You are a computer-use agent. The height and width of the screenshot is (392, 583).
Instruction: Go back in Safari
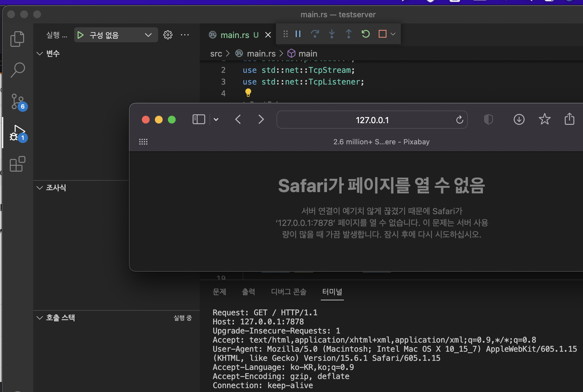[x=238, y=119]
